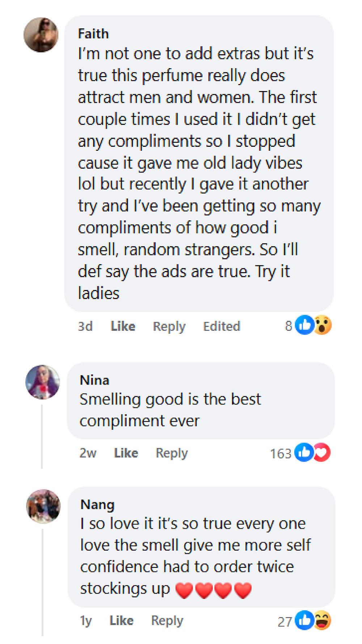View edit history via Edited label
This screenshot has height=644, width=362.
coord(222,326)
